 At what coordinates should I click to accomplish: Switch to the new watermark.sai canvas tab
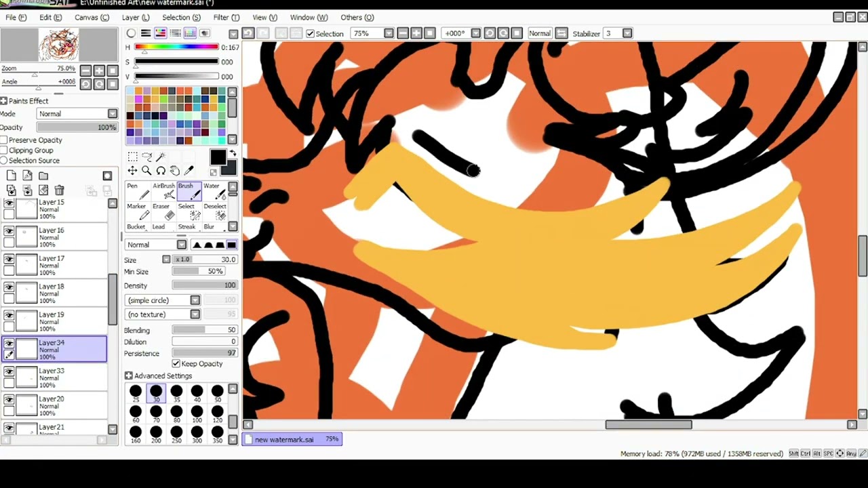[x=292, y=439]
